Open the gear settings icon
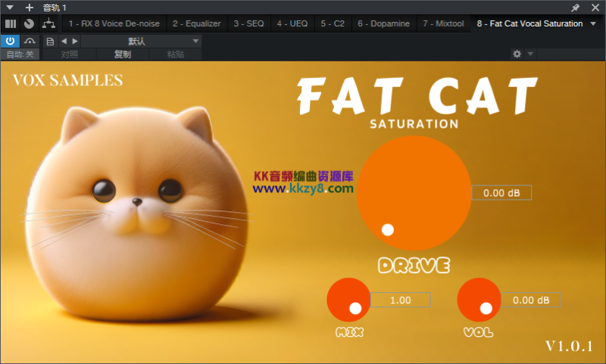 517,54
